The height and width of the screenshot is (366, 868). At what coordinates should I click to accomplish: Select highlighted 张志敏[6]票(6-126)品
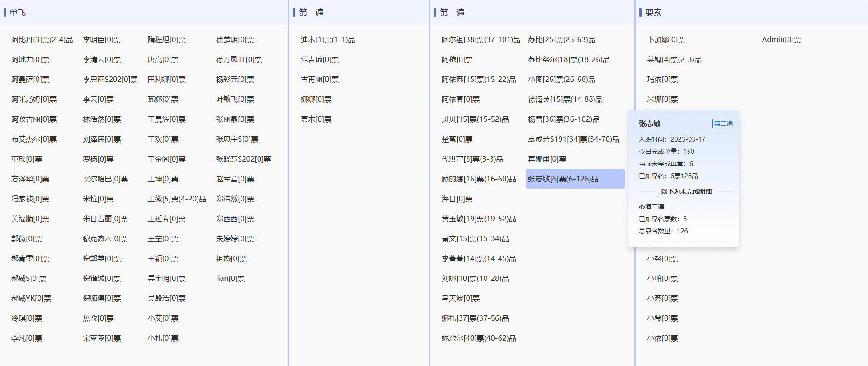pos(575,179)
